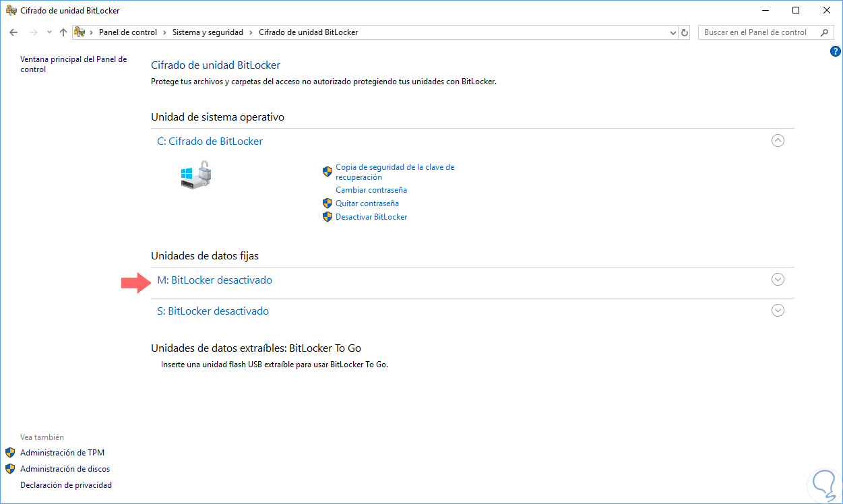Click 'Cambiar contraseña' link
This screenshot has width=843, height=504.
371,190
